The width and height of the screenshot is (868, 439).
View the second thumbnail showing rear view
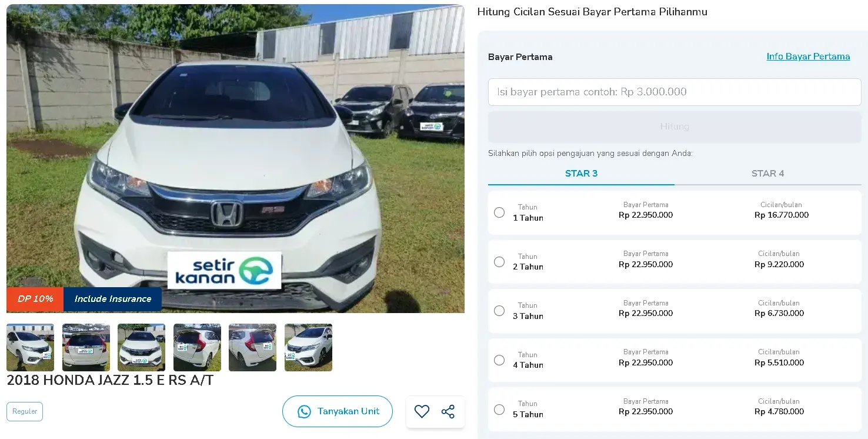(86, 347)
